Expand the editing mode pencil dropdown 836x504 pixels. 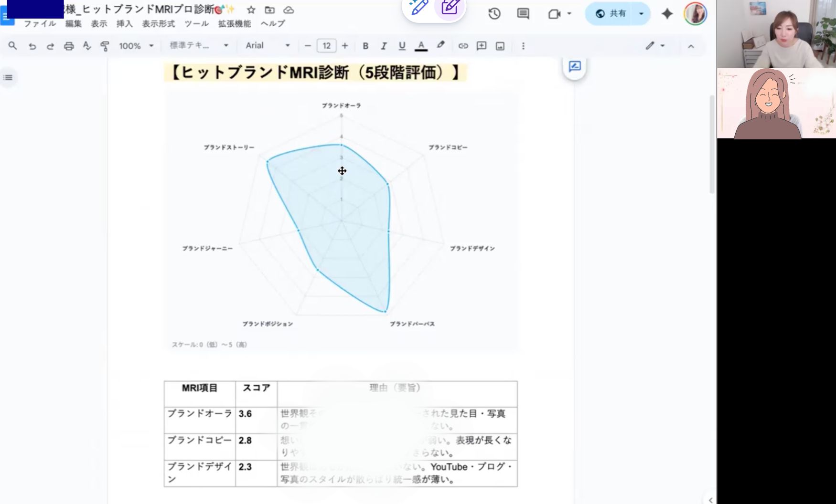pyautogui.click(x=655, y=46)
